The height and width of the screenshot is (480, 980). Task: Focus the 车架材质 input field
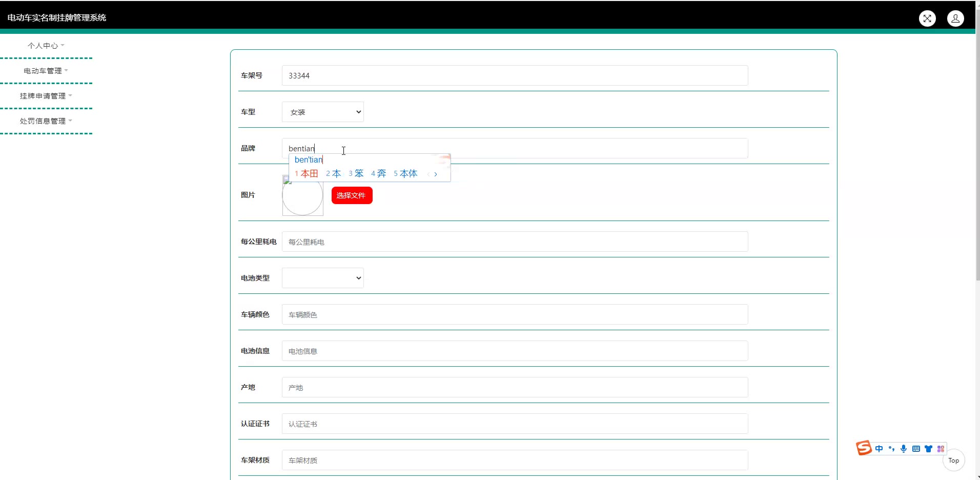click(x=515, y=460)
